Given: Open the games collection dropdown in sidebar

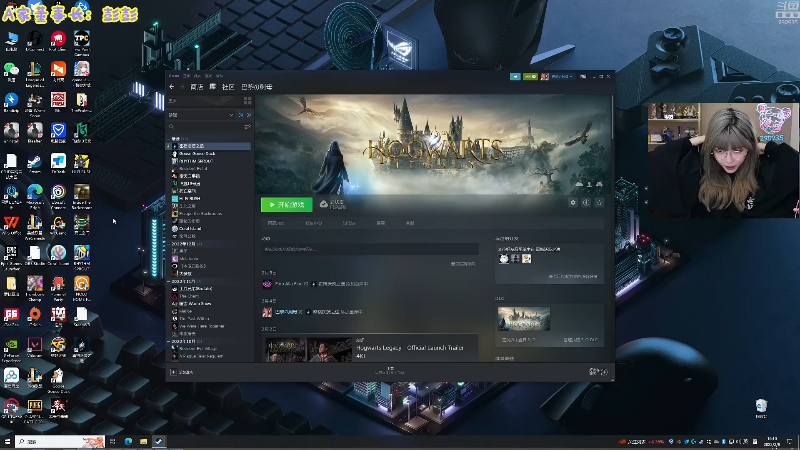Looking at the screenshot, I should 201,115.
